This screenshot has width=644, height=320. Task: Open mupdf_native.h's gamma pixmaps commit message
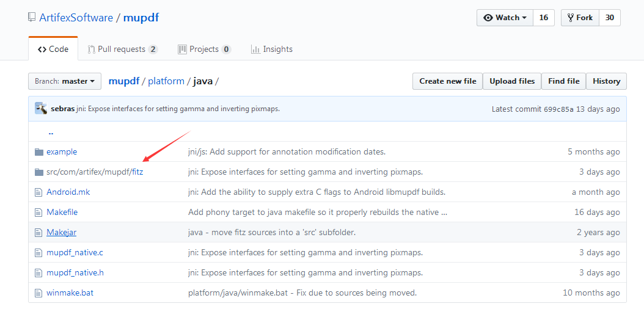click(306, 272)
